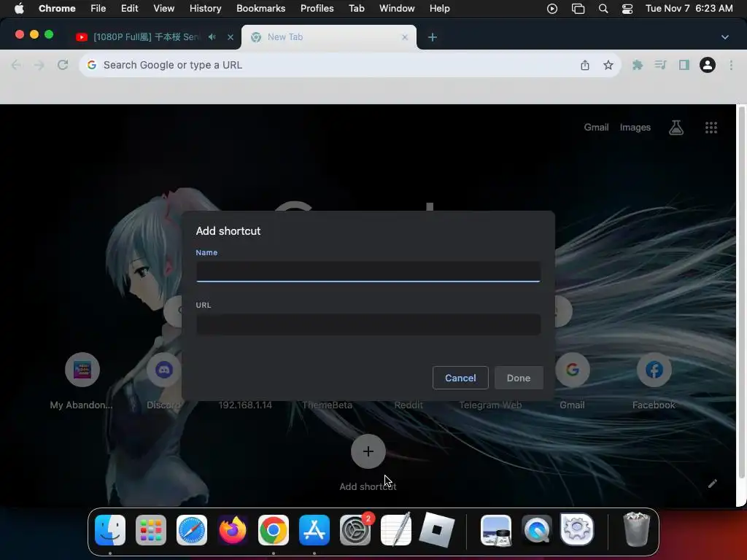Viewport: 747px width, 560px height.
Task: Open the Edit menu
Action: (x=129, y=8)
